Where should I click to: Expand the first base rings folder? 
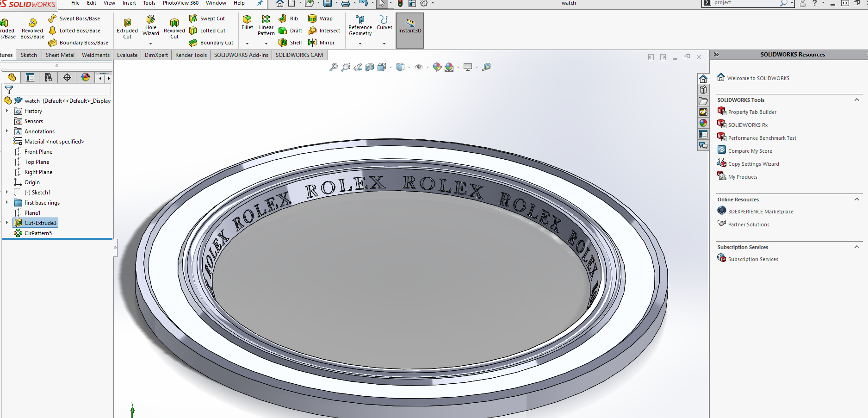pyautogui.click(x=7, y=203)
